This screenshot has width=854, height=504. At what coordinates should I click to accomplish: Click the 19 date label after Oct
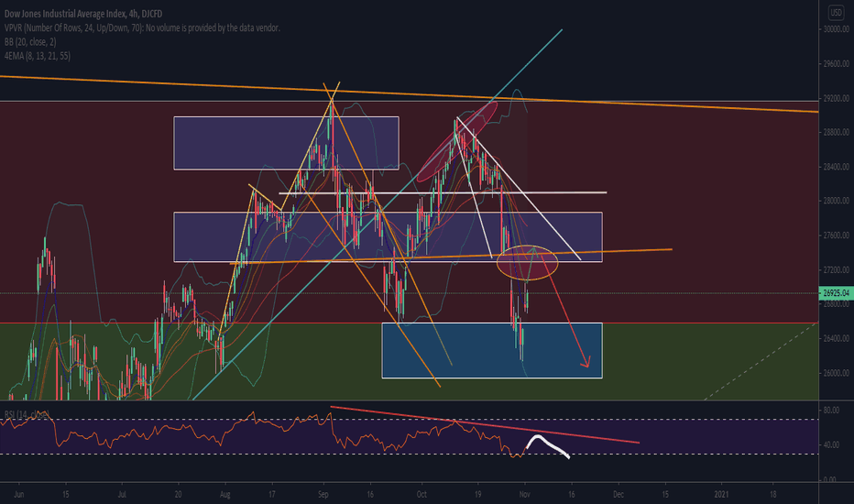point(477,495)
